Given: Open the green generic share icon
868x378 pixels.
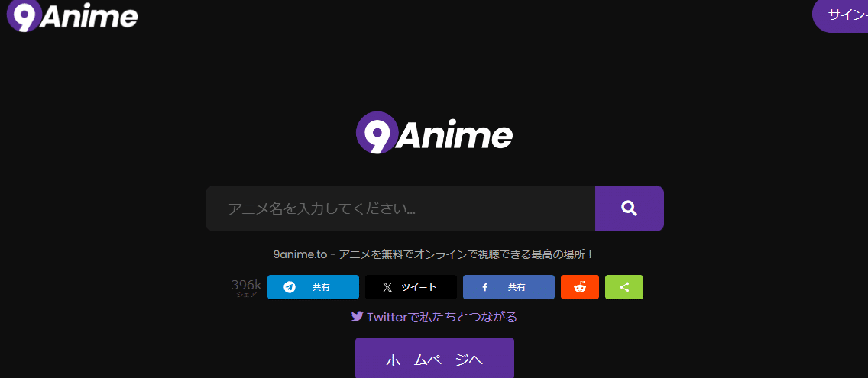Looking at the screenshot, I should click(x=623, y=287).
